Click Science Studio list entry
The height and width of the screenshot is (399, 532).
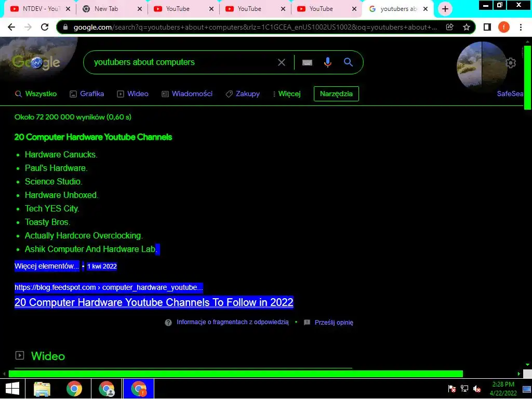(54, 181)
